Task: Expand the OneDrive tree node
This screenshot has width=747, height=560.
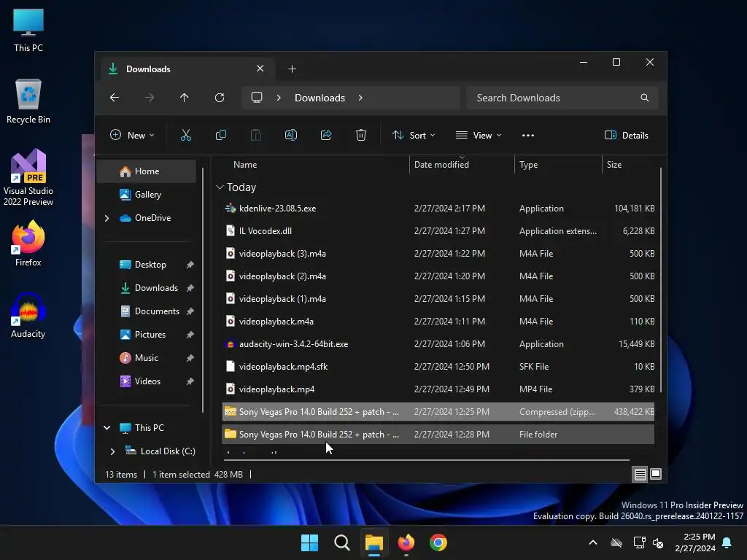Action: pos(107,218)
